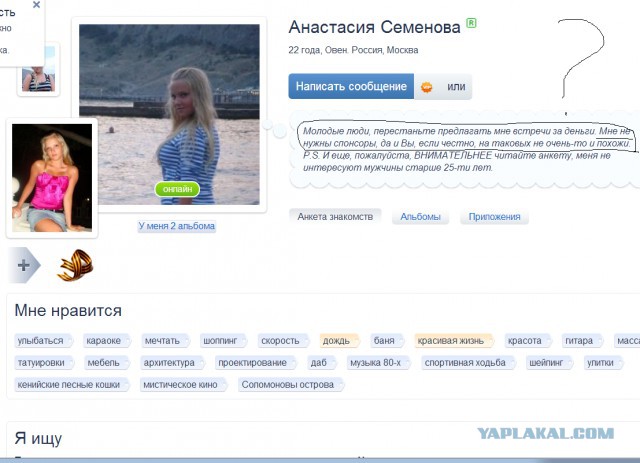Select the 'мебель' interest tag
Screen dimensions: 640x463
[x=106, y=363]
